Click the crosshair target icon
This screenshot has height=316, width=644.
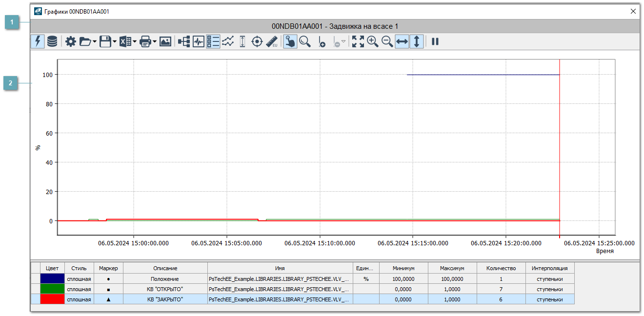click(x=257, y=41)
